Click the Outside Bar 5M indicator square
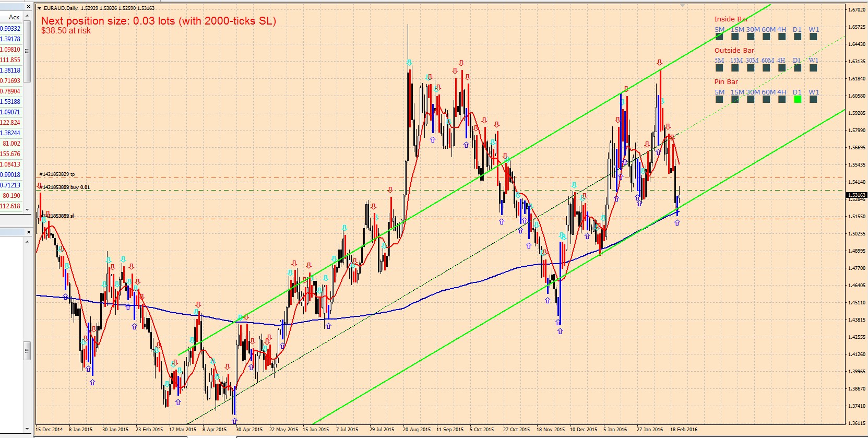This screenshot has width=868, height=438. coord(719,68)
